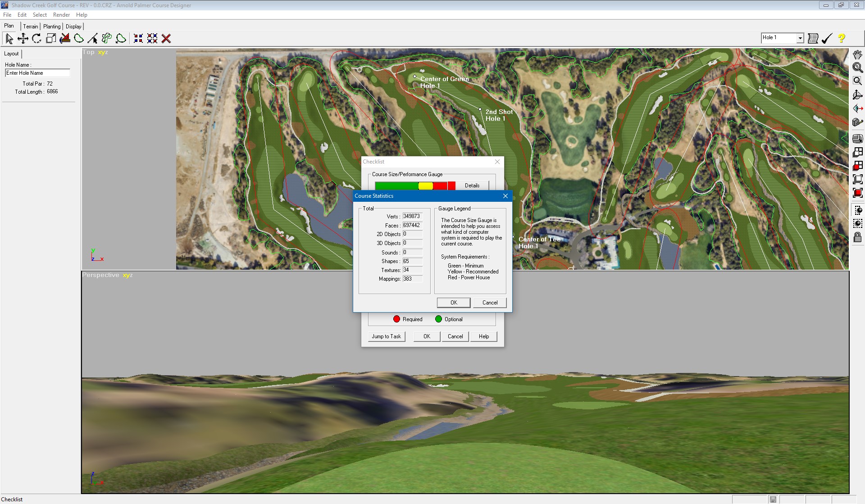This screenshot has width=865, height=504.
Task: Choose the Scale tool icon
Action: click(51, 39)
